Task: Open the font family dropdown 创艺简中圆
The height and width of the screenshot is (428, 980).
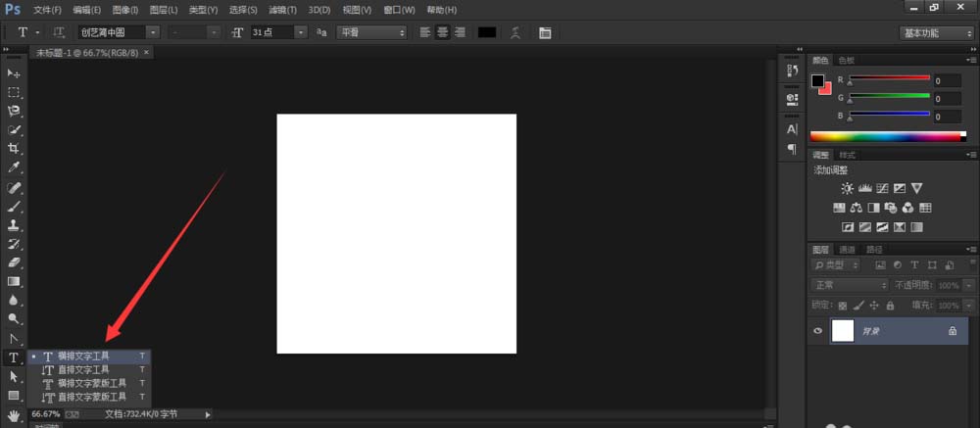Action: click(x=119, y=32)
